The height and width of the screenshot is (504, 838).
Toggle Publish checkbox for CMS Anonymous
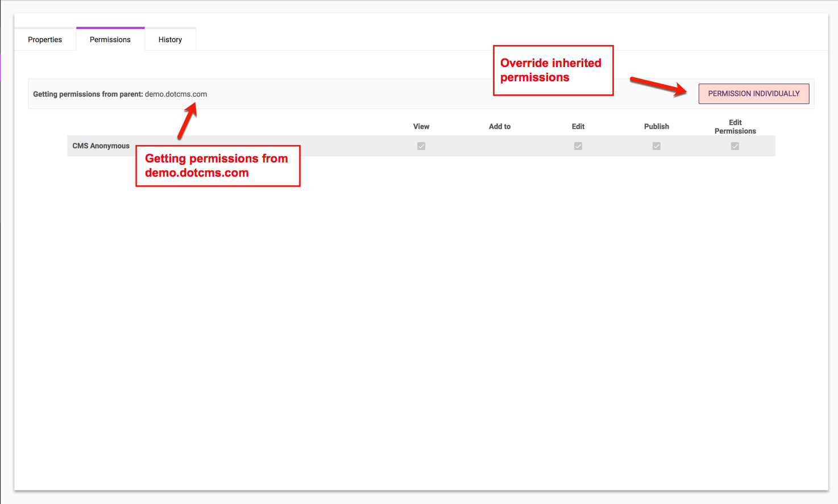(x=657, y=146)
